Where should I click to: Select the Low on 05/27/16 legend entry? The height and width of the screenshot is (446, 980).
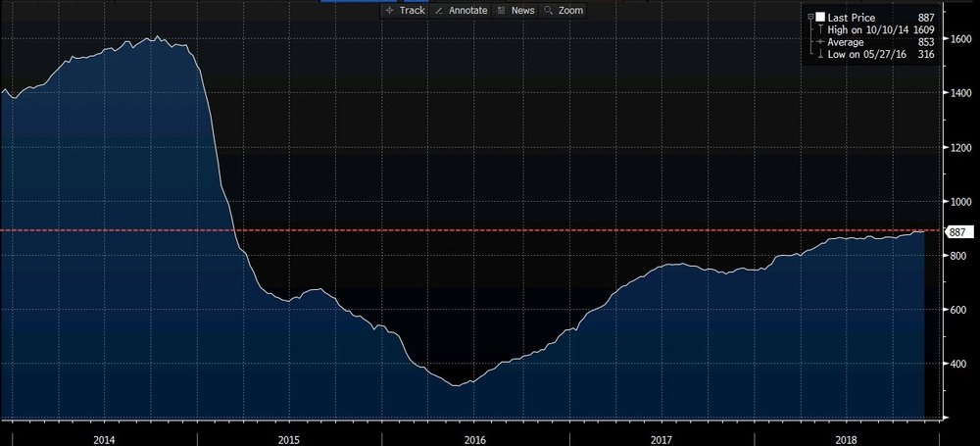[x=866, y=55]
